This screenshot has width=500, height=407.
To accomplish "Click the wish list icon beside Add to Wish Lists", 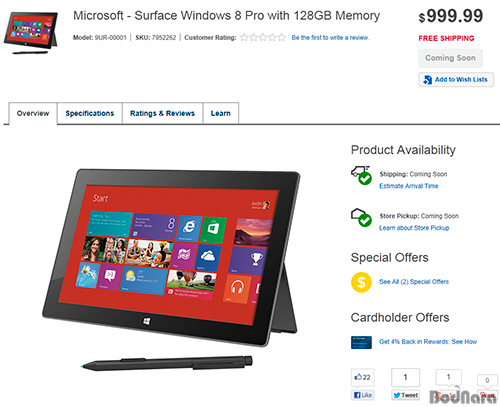I will click(x=427, y=80).
